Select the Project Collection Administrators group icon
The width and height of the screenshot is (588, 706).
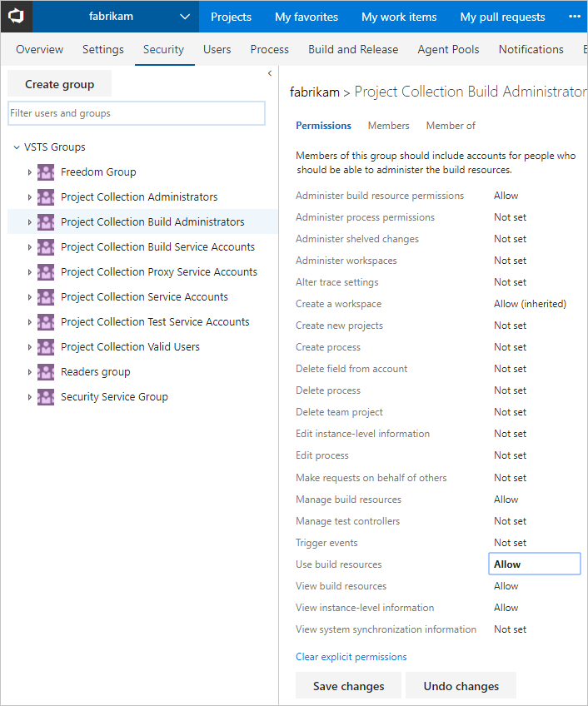point(45,196)
